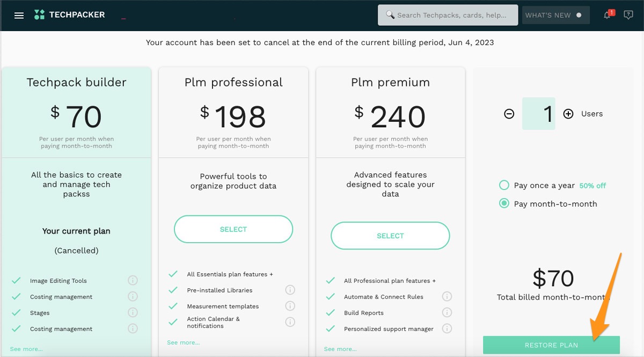Show info for Pre-installed Libraries feature

290,290
